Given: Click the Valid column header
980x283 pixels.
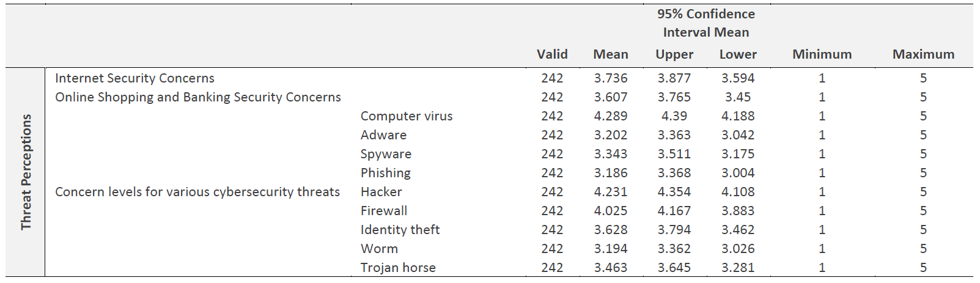Looking at the screenshot, I should 552,54.
